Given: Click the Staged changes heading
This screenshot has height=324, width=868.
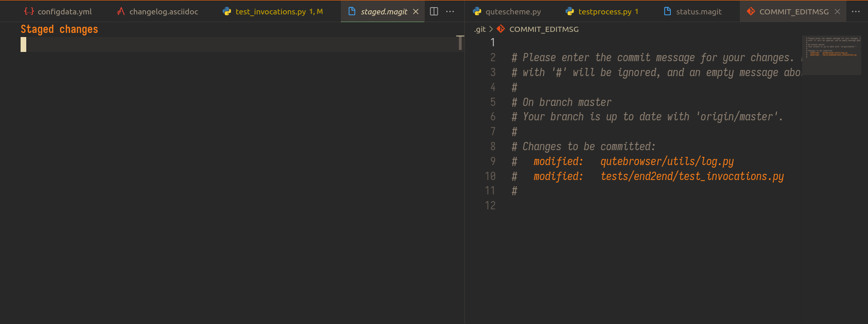Looking at the screenshot, I should tap(59, 29).
